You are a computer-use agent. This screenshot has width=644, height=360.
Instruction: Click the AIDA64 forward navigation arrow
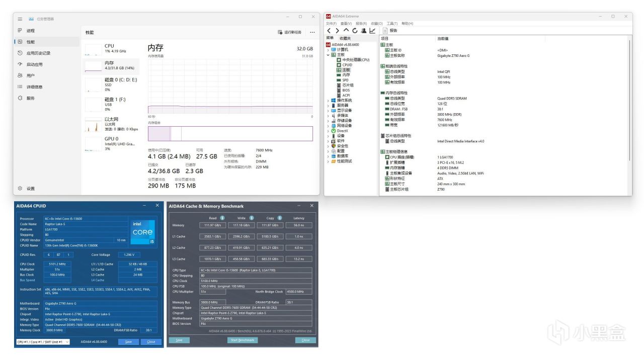(x=337, y=31)
